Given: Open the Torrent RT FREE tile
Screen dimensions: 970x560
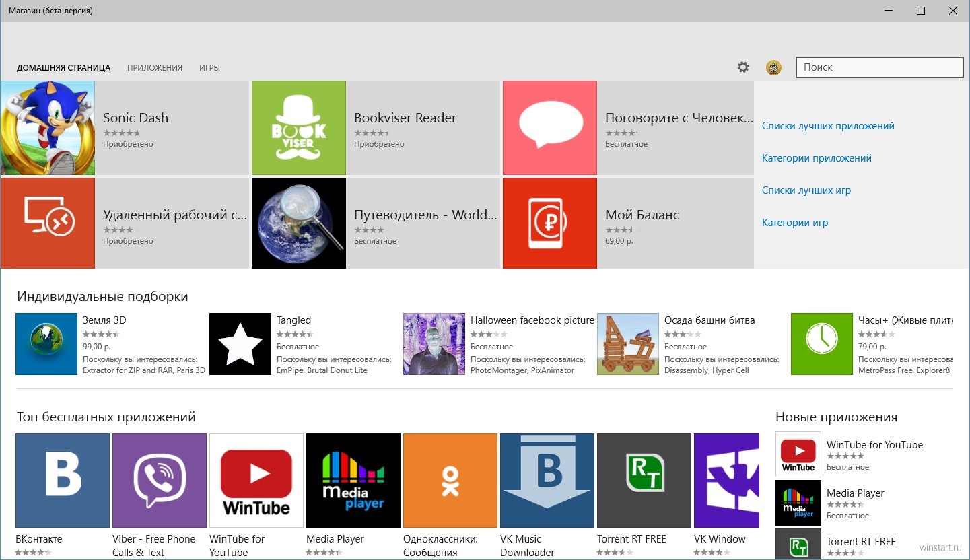Looking at the screenshot, I should [x=644, y=481].
